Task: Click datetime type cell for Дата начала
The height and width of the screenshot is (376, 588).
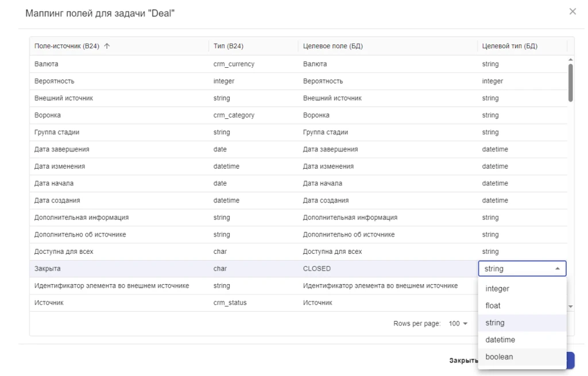Action: point(495,183)
